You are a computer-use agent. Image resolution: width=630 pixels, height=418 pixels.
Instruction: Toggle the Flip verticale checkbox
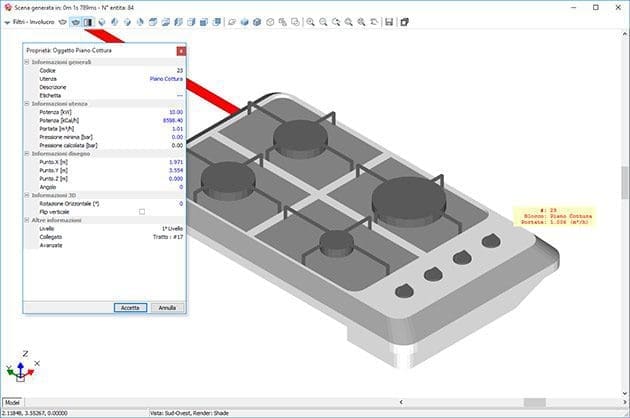click(x=142, y=211)
